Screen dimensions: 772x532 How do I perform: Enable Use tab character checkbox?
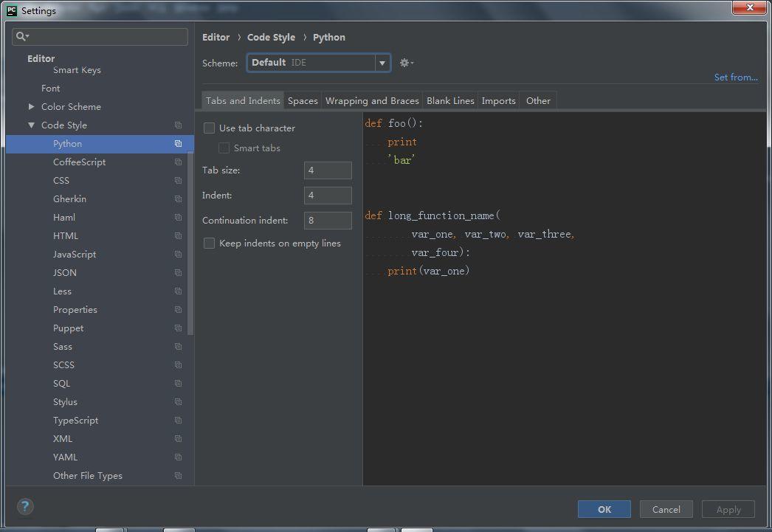tap(210, 128)
